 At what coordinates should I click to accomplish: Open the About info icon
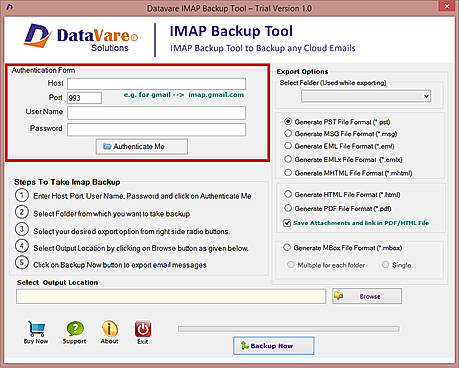pyautogui.click(x=110, y=329)
